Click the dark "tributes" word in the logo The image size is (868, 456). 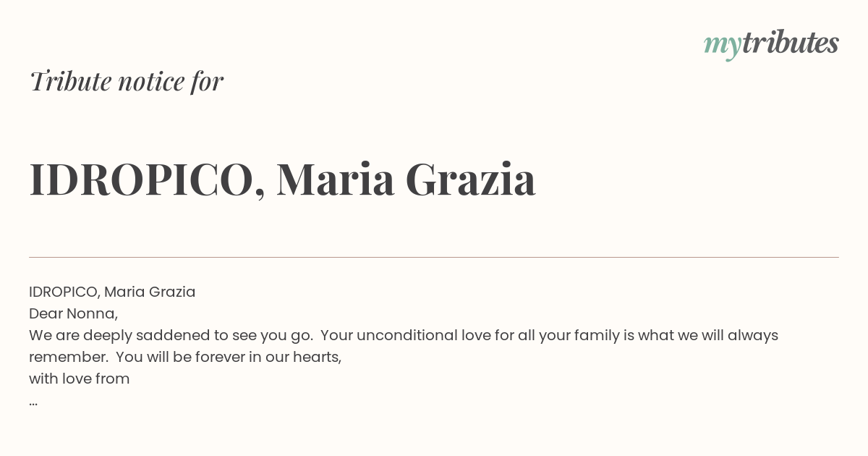click(x=790, y=43)
